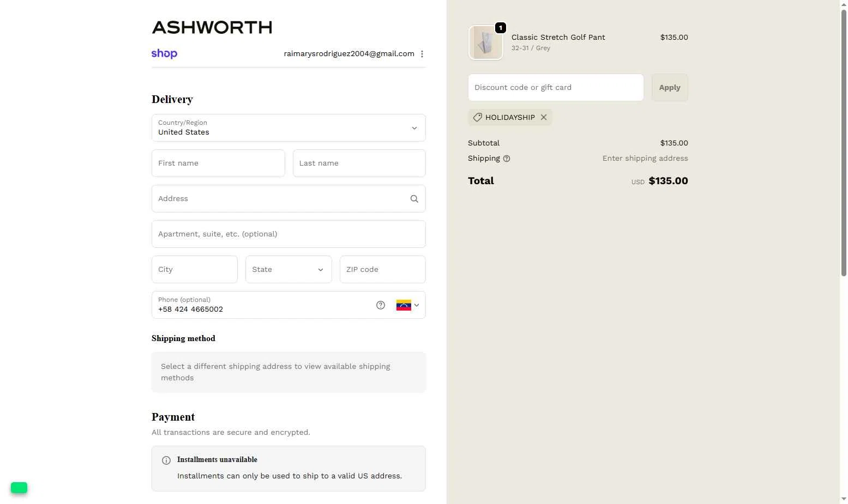Click the 32-31 / Grey variant text
Screen dimensions: 848x504
click(x=531, y=48)
